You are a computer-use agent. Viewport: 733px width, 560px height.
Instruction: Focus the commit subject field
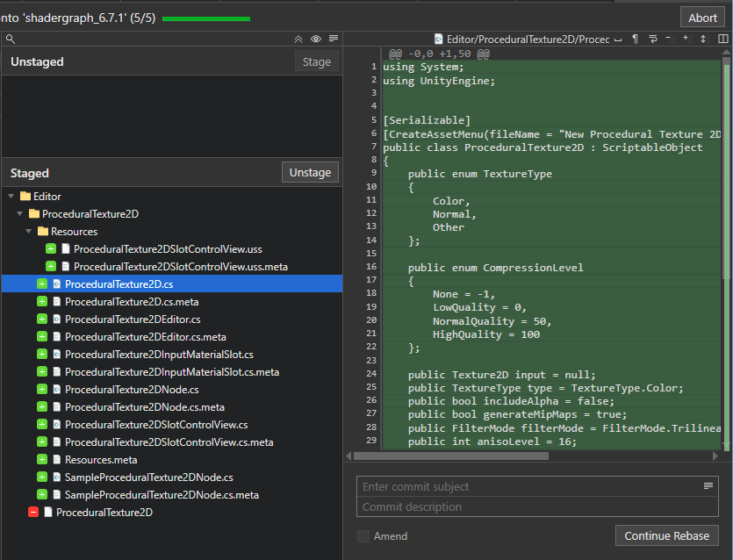[537, 486]
